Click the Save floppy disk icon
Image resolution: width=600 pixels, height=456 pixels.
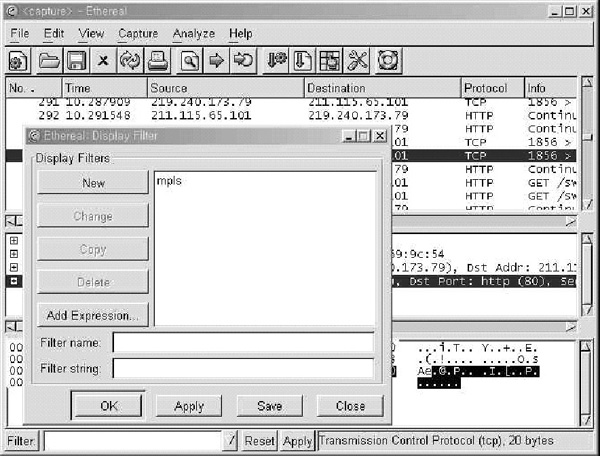pyautogui.click(x=76, y=61)
